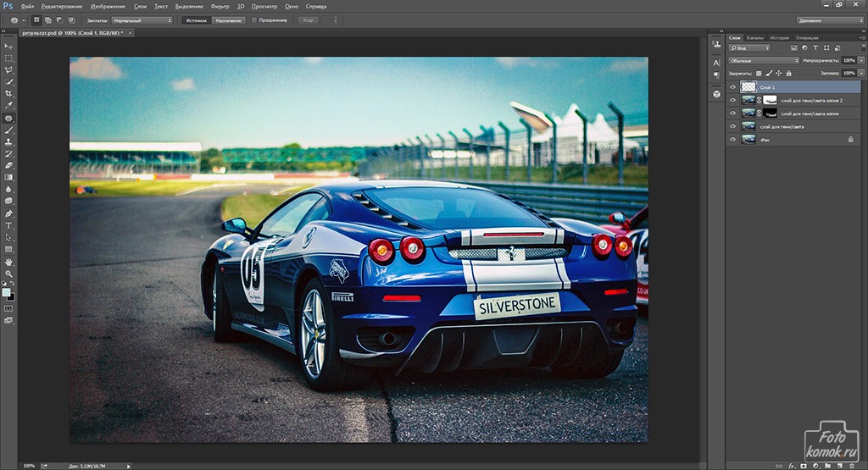Open the opacity Непрозрачность arrow

(x=861, y=60)
